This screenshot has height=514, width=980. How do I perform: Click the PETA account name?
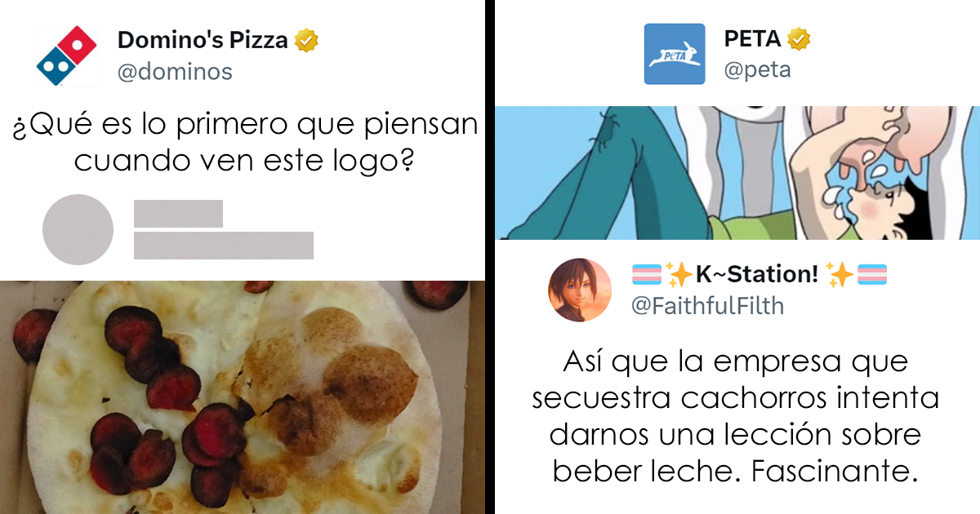[752, 39]
